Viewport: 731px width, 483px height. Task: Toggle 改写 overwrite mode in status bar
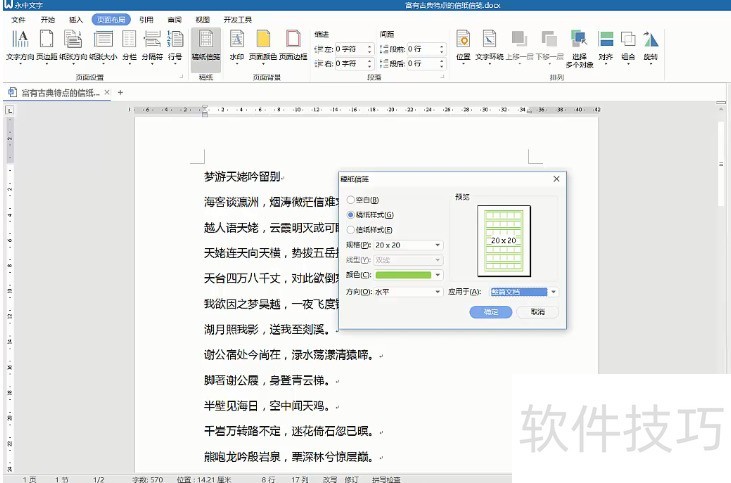coord(330,479)
